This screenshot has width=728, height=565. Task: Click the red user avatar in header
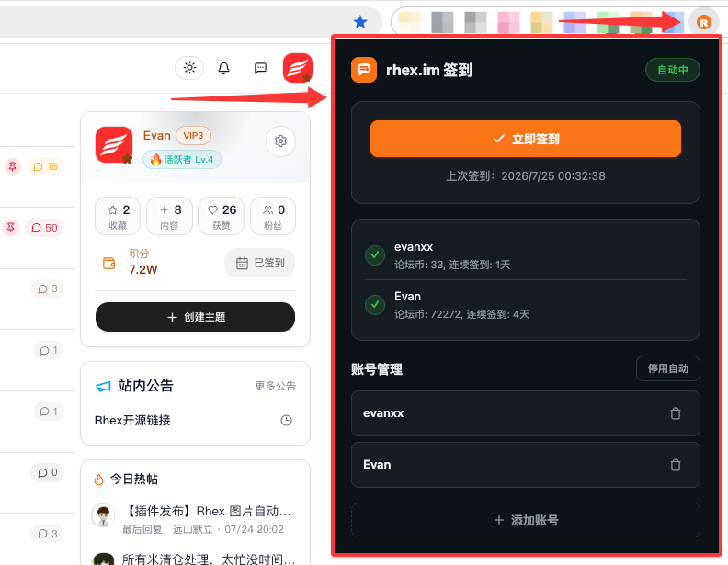coord(298,68)
